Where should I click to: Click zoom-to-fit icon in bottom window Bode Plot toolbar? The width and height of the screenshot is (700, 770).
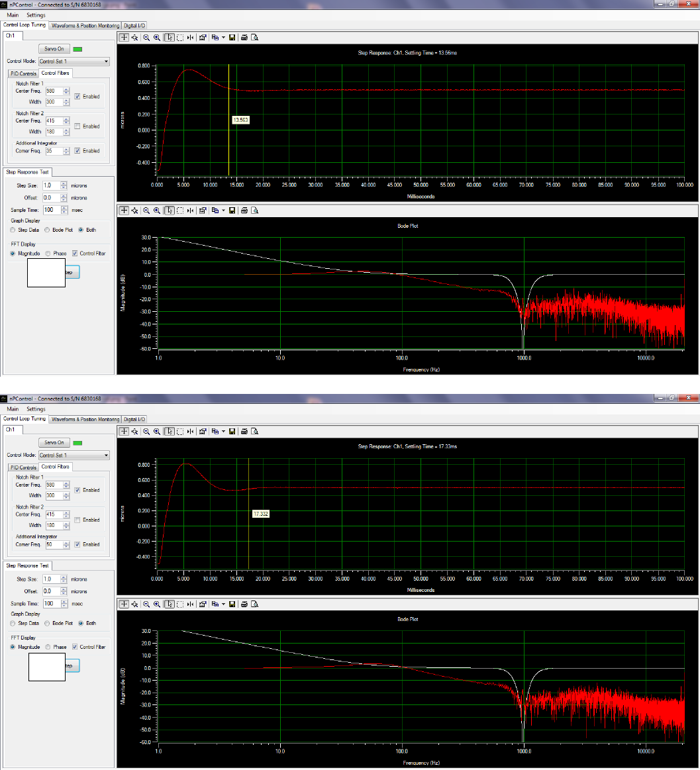click(x=134, y=604)
